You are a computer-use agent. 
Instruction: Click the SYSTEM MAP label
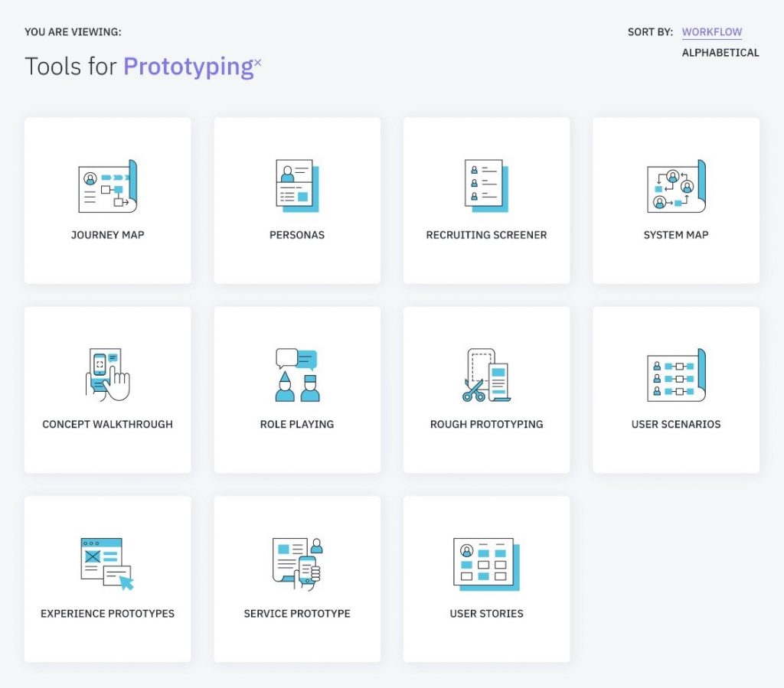click(676, 235)
